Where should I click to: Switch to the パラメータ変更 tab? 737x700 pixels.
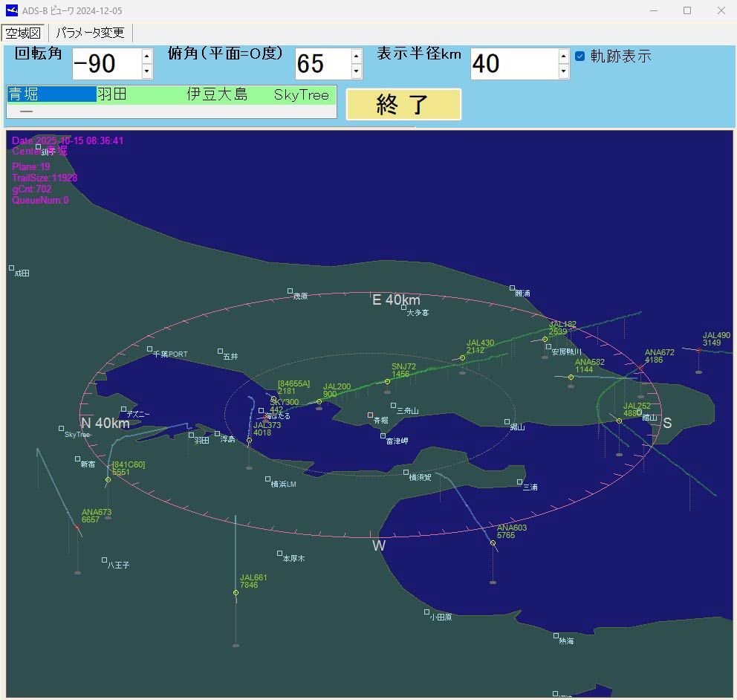[90, 33]
